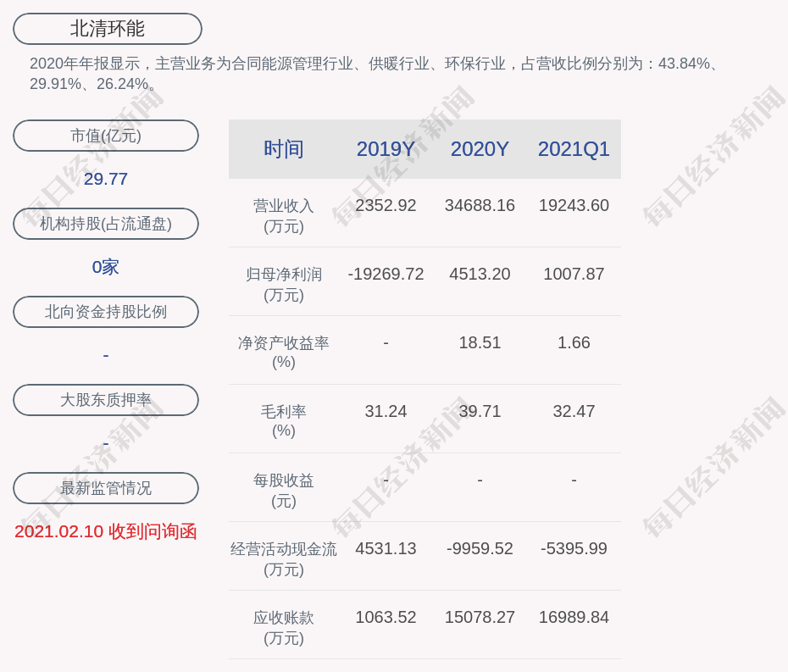The image size is (788, 672).
Task: Select the 市值(亿元) label pill
Action: tap(106, 136)
